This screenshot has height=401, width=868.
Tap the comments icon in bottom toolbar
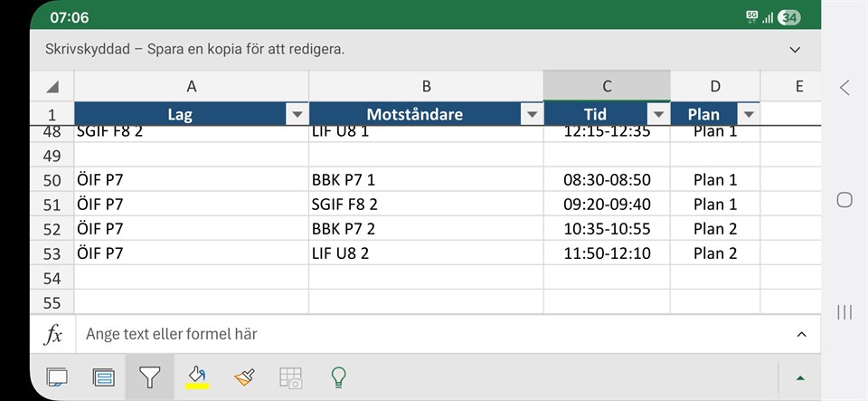[x=56, y=377]
